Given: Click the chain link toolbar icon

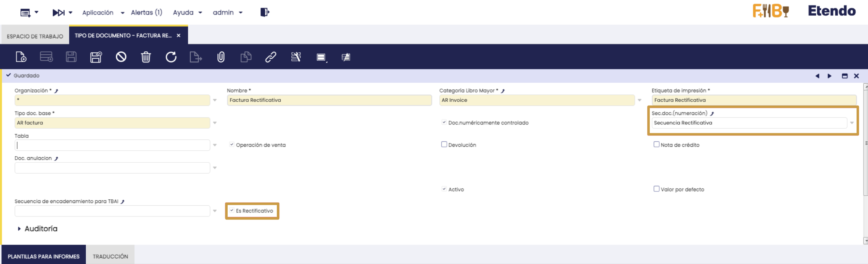Looking at the screenshot, I should [x=271, y=57].
